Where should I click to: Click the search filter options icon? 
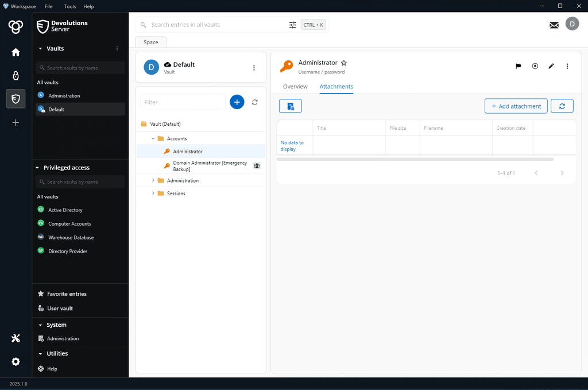pos(293,25)
